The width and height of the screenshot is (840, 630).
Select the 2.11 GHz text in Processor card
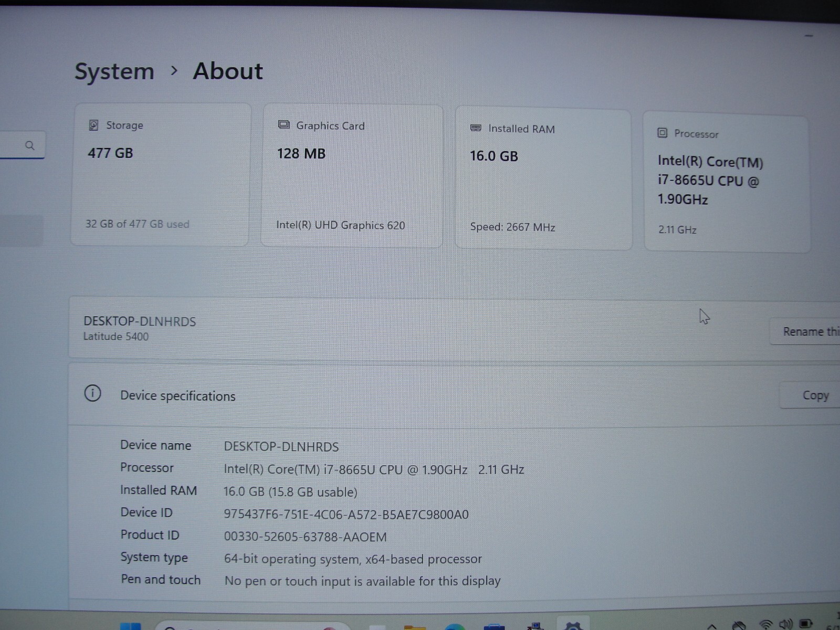[677, 229]
